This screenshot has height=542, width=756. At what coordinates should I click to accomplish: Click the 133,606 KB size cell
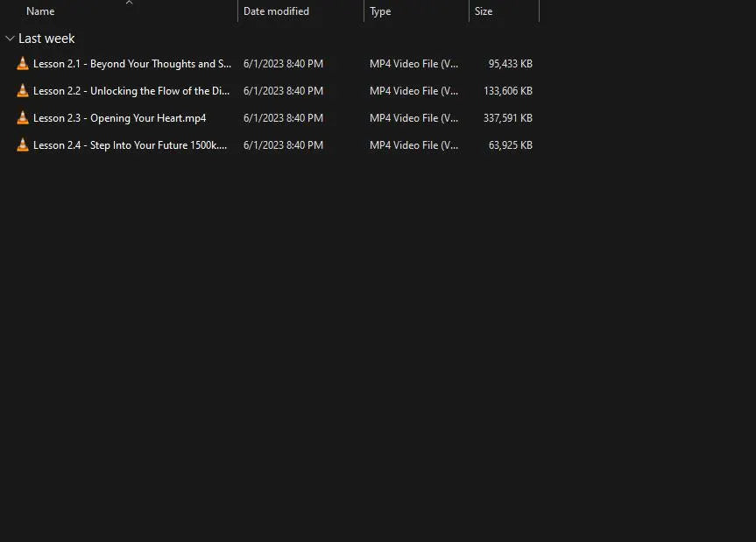tap(508, 91)
